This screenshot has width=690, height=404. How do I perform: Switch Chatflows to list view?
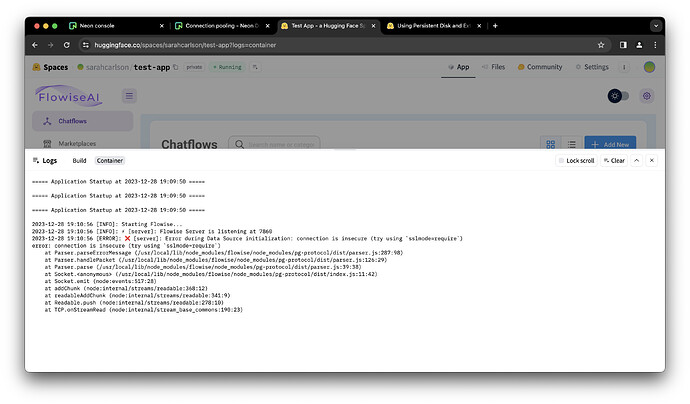(x=572, y=144)
